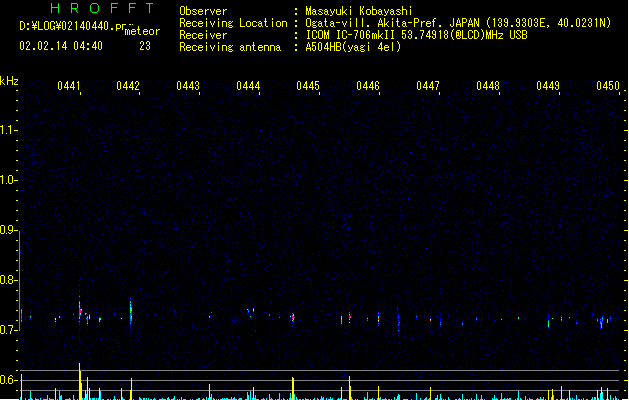Click the ICOM IC-706mkII receiver value

tap(416, 35)
